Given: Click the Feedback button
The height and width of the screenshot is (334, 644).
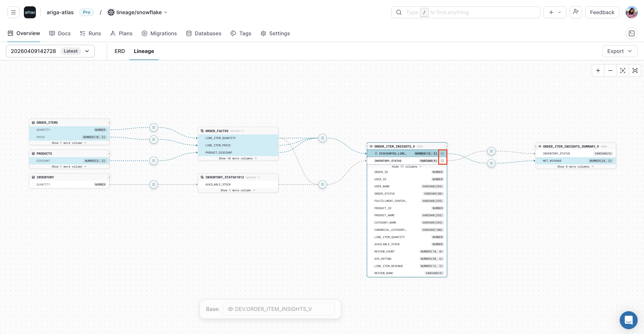Looking at the screenshot, I should coord(602,12).
